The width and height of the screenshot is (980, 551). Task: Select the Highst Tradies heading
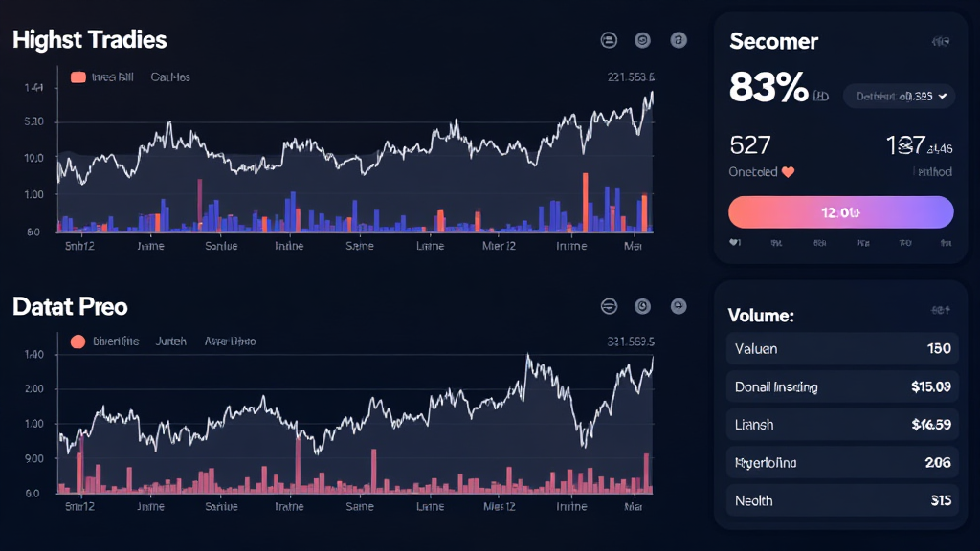89,39
